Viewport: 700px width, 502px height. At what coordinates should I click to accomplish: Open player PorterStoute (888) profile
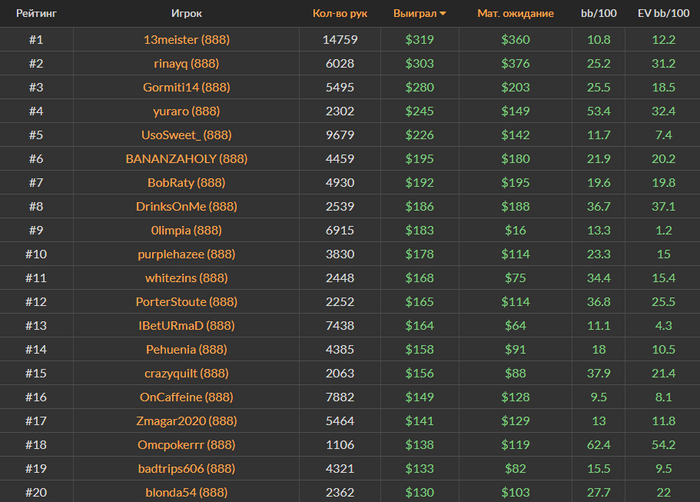coord(187,301)
